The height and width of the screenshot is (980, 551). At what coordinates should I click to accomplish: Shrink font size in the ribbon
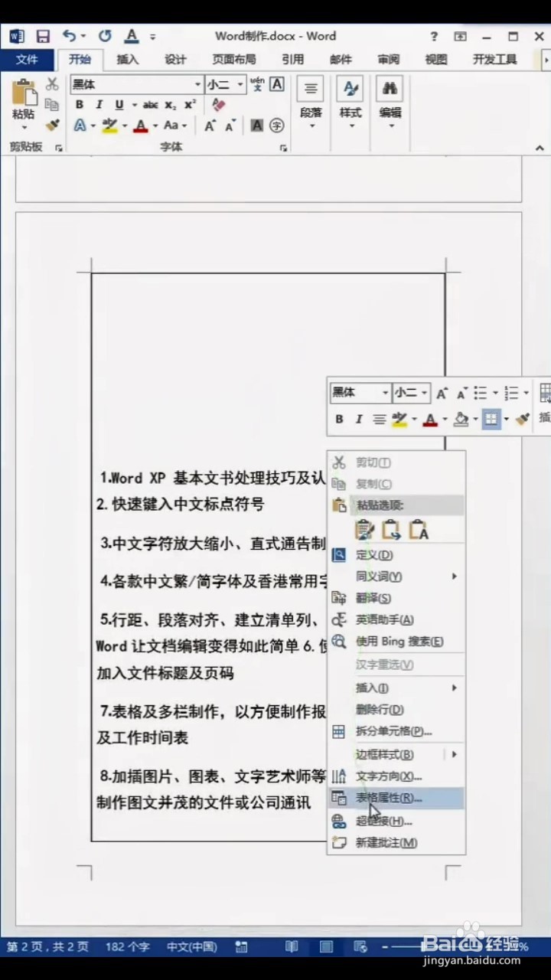[x=230, y=126]
